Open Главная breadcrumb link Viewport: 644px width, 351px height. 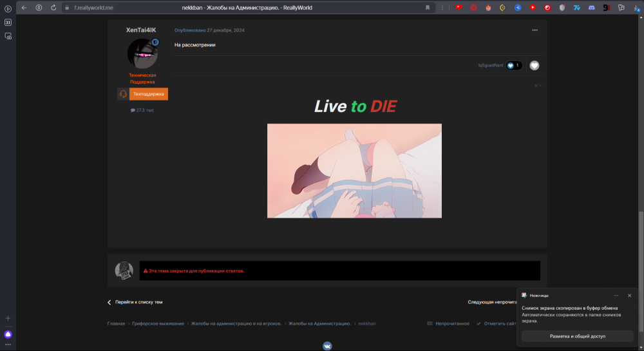pos(116,323)
